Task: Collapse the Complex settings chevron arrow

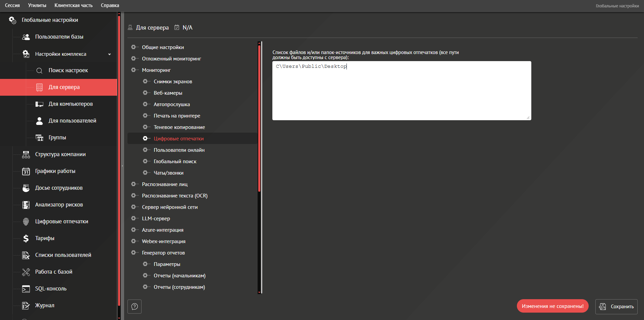Action: [109, 54]
